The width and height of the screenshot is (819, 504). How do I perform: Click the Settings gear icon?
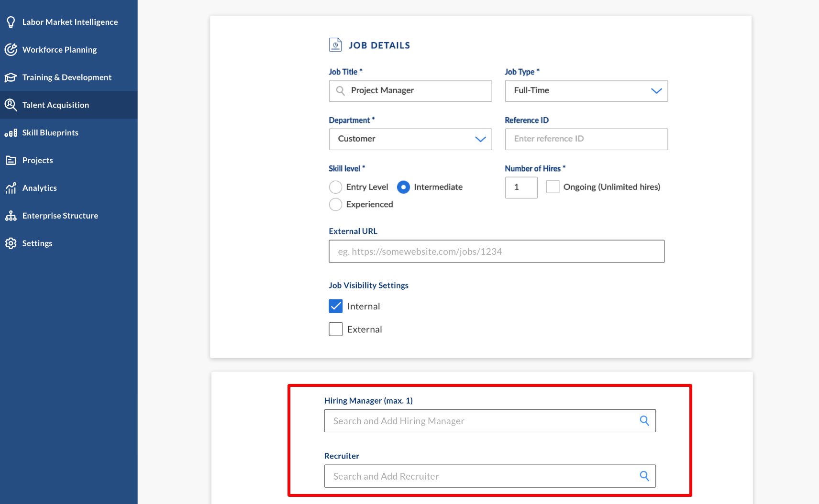[11, 243]
